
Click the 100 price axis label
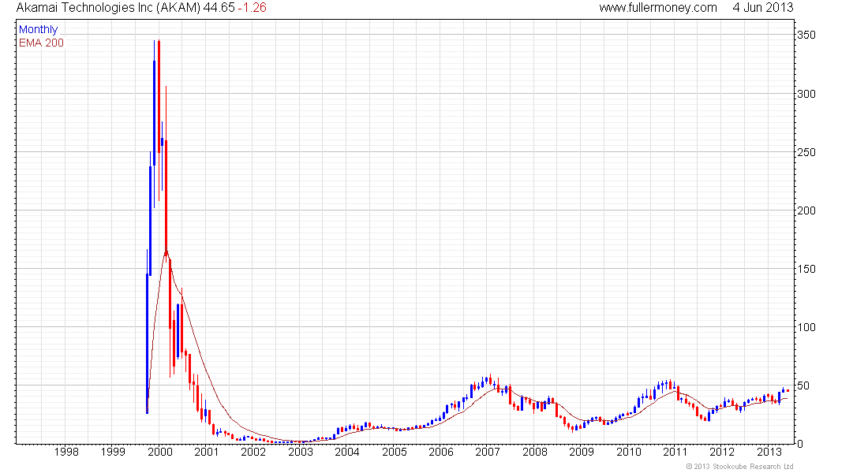pyautogui.click(x=806, y=327)
